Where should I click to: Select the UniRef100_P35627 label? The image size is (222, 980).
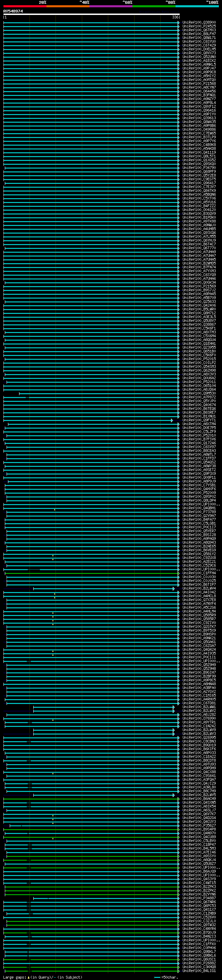[x=199, y=826]
